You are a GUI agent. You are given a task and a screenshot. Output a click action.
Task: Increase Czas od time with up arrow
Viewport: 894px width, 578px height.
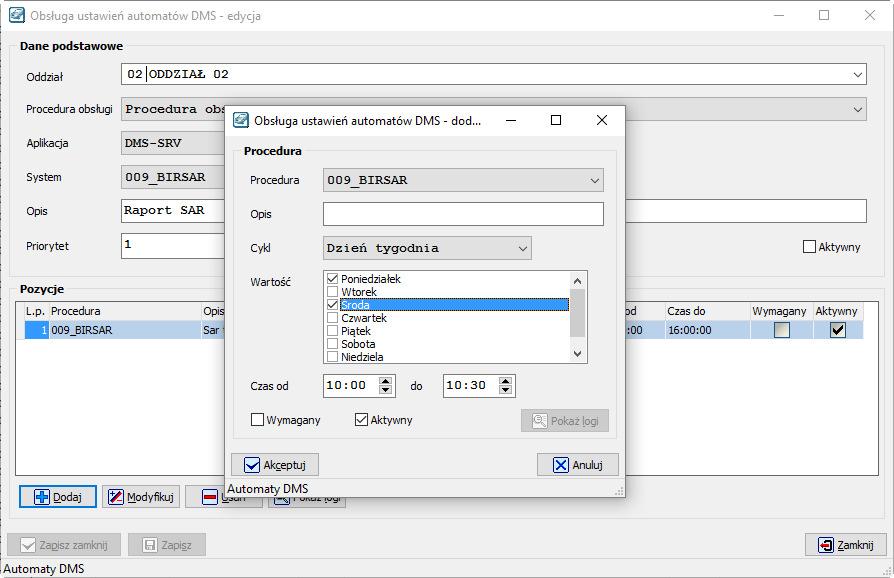tap(385, 381)
